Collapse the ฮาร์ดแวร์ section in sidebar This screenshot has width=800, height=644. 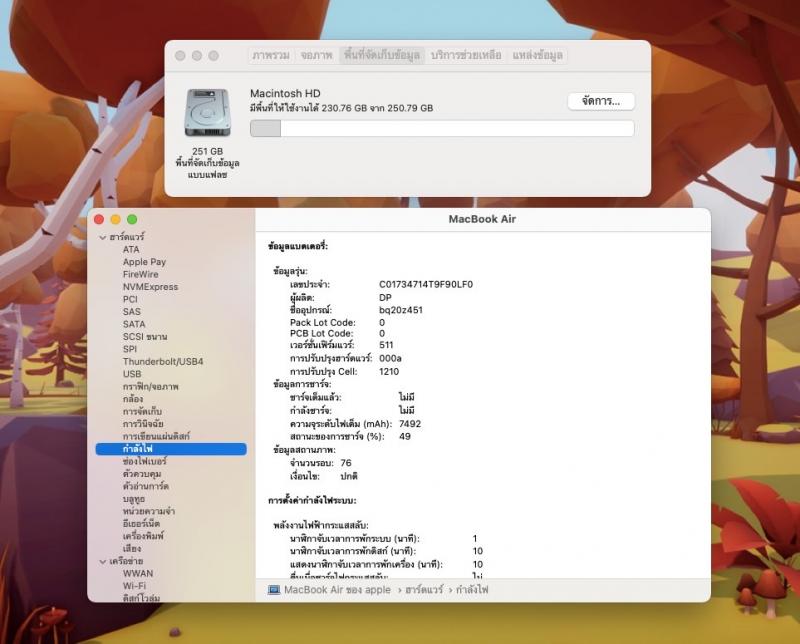103,237
